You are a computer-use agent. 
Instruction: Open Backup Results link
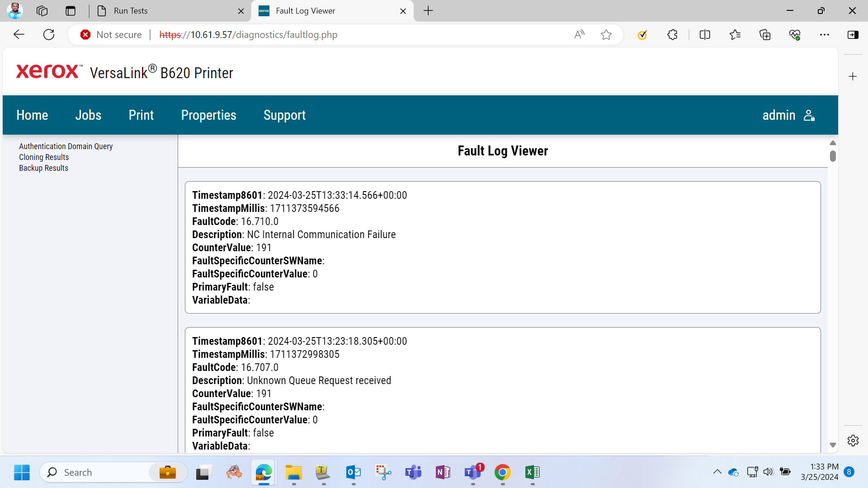pyautogui.click(x=43, y=168)
